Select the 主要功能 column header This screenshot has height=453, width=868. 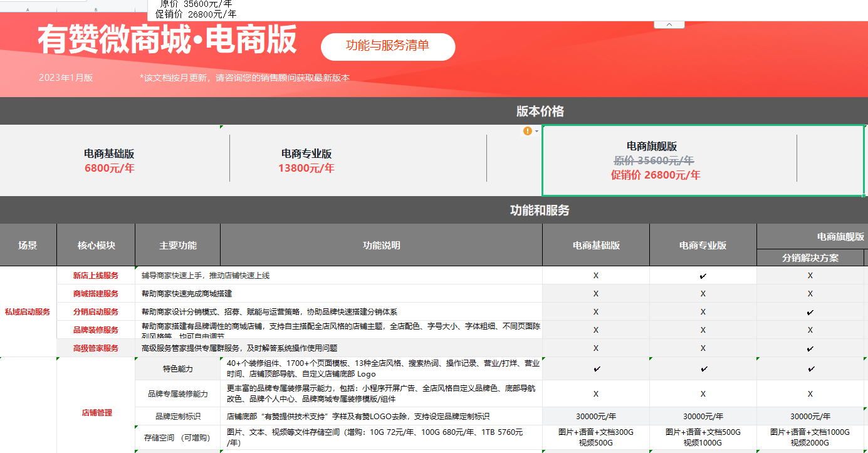click(x=178, y=245)
